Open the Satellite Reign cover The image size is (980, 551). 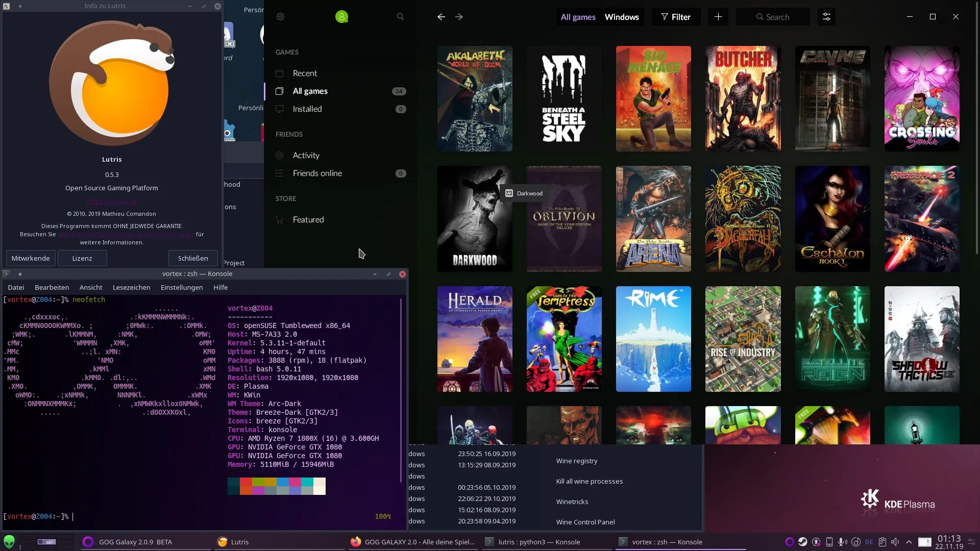[x=832, y=339]
